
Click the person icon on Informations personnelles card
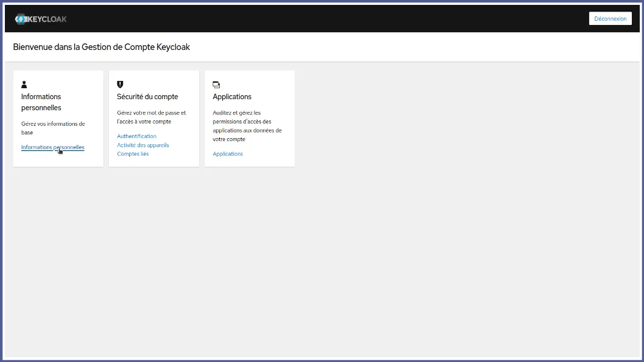click(24, 85)
